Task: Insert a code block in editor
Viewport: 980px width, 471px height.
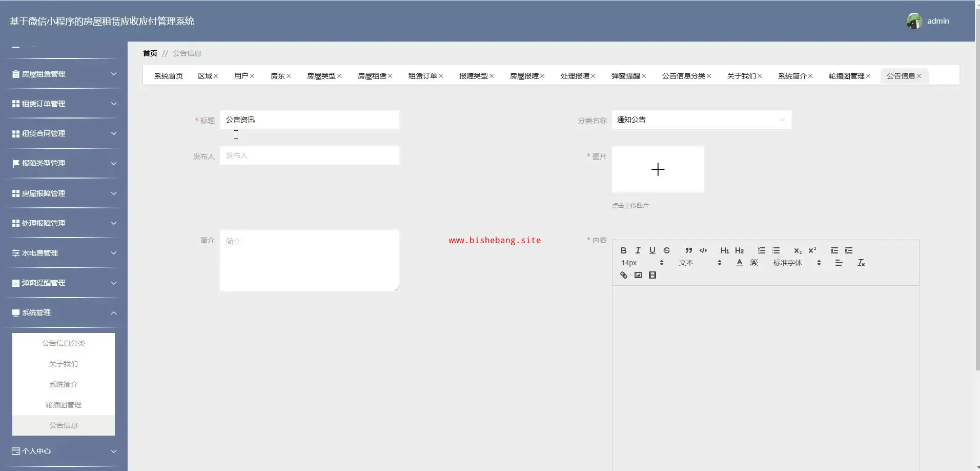Action: 703,250
